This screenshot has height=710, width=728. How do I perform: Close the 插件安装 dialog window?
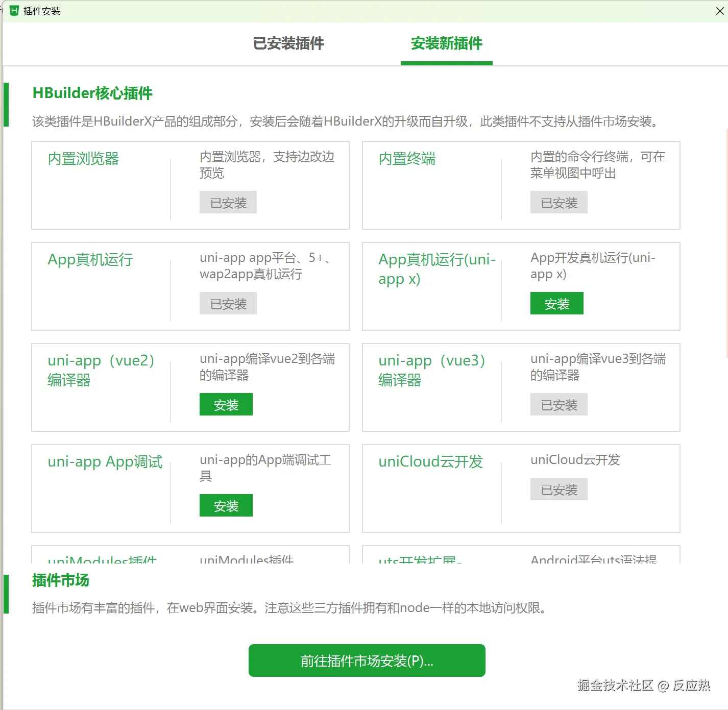click(x=719, y=11)
